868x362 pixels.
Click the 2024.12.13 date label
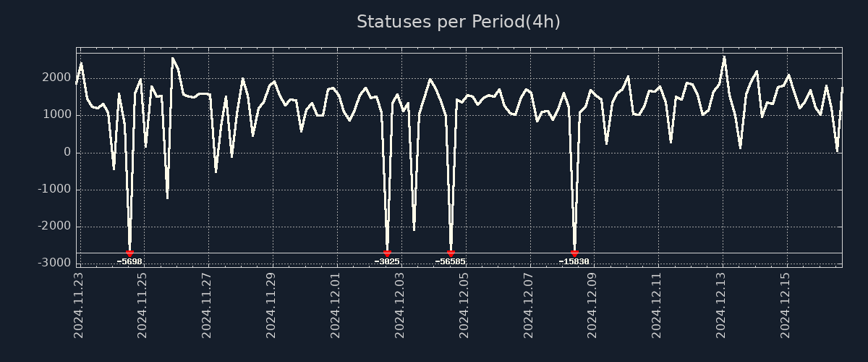[x=722, y=305]
